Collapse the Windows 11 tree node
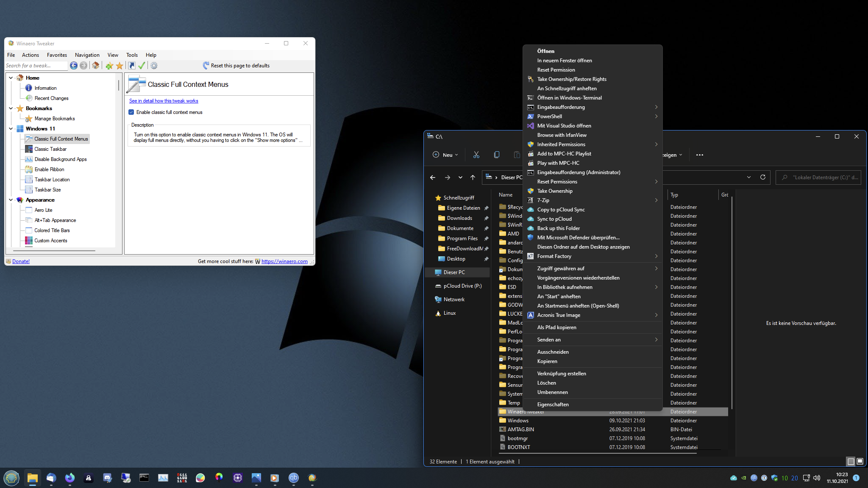 [x=11, y=129]
